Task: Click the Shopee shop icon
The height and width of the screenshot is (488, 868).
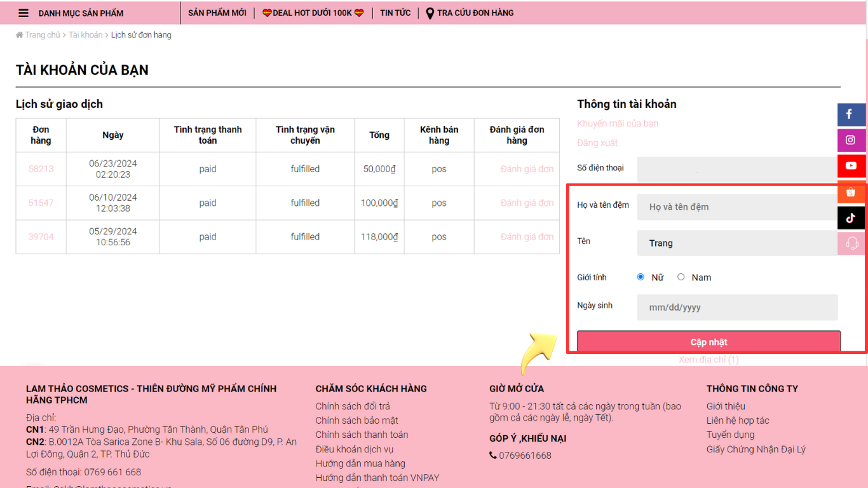Action: [851, 192]
